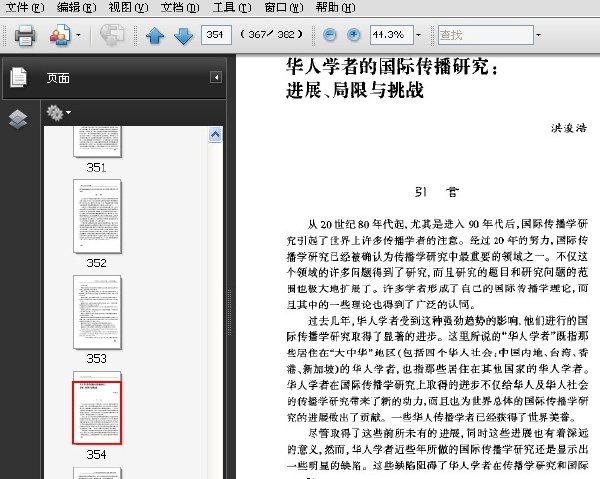Select page 352 thumbnail
This screenshot has height=479, width=600.
coord(97,216)
